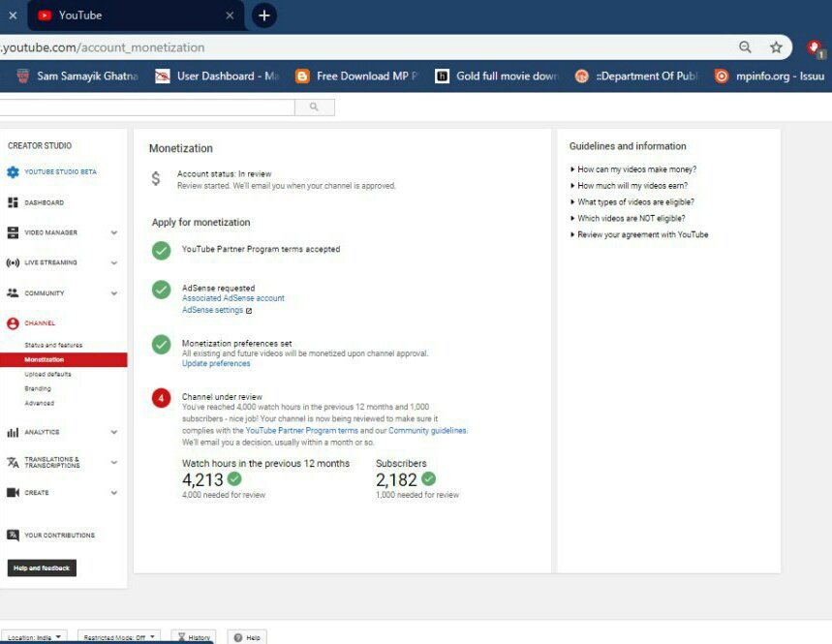Open Free Download MP bookmark
The image size is (832, 644).
[356, 77]
